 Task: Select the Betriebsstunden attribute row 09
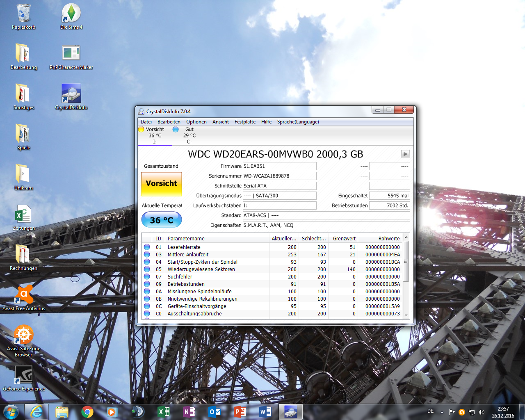click(x=272, y=284)
